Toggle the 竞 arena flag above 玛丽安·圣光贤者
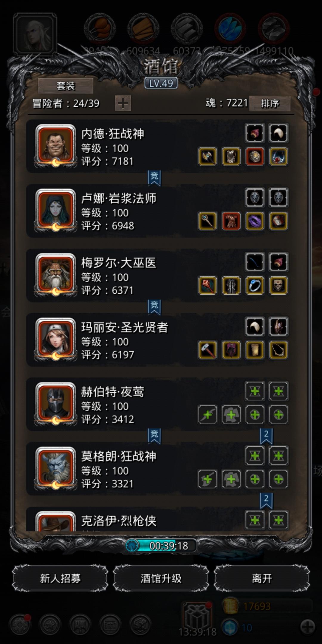 (x=154, y=307)
